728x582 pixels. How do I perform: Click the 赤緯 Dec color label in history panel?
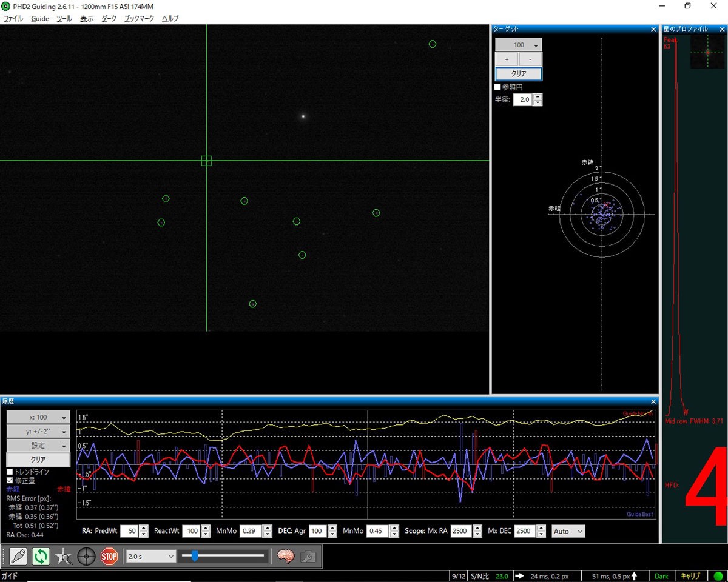(x=64, y=489)
